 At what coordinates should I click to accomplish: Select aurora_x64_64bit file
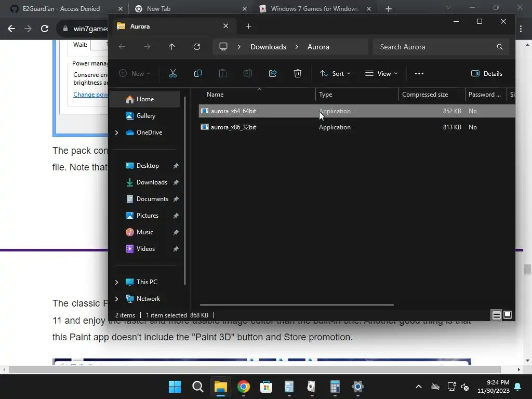[x=357, y=111]
